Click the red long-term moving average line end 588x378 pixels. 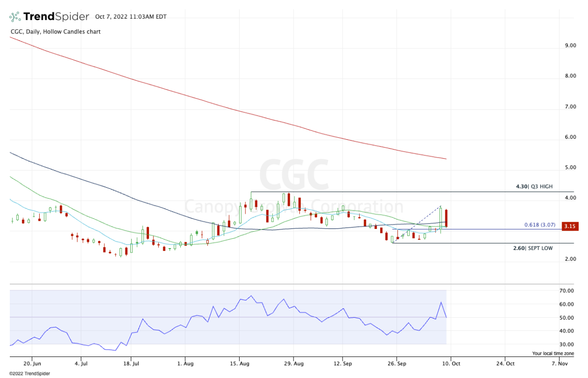445,158
